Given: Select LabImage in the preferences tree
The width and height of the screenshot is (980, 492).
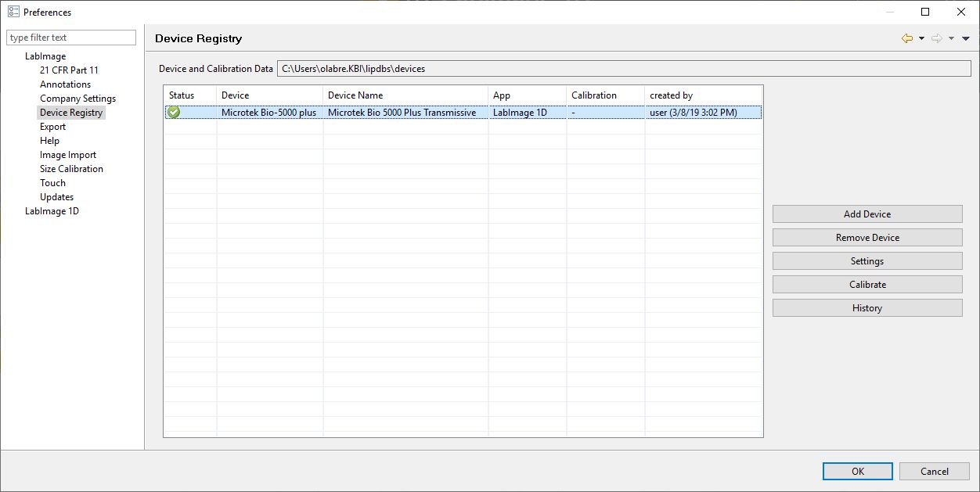Looking at the screenshot, I should point(45,56).
